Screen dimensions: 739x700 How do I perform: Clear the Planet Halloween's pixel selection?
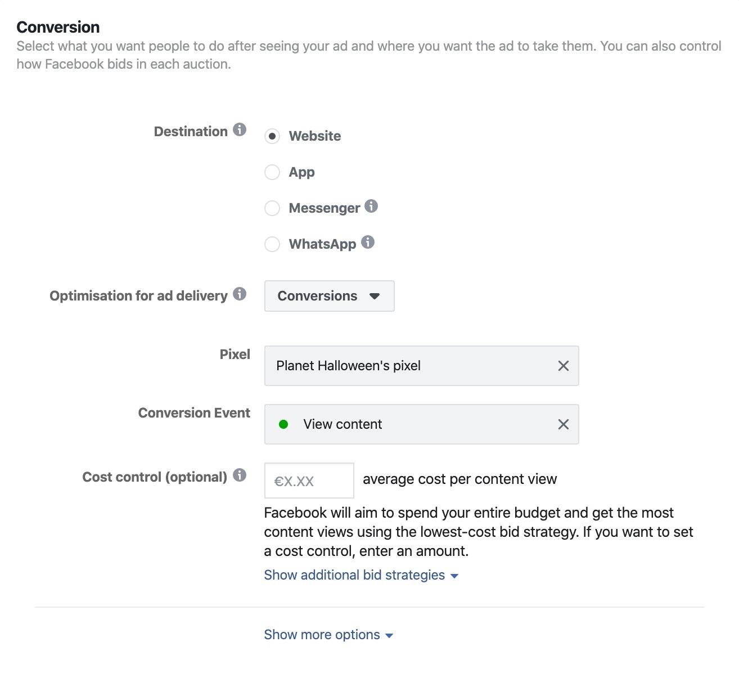point(563,366)
